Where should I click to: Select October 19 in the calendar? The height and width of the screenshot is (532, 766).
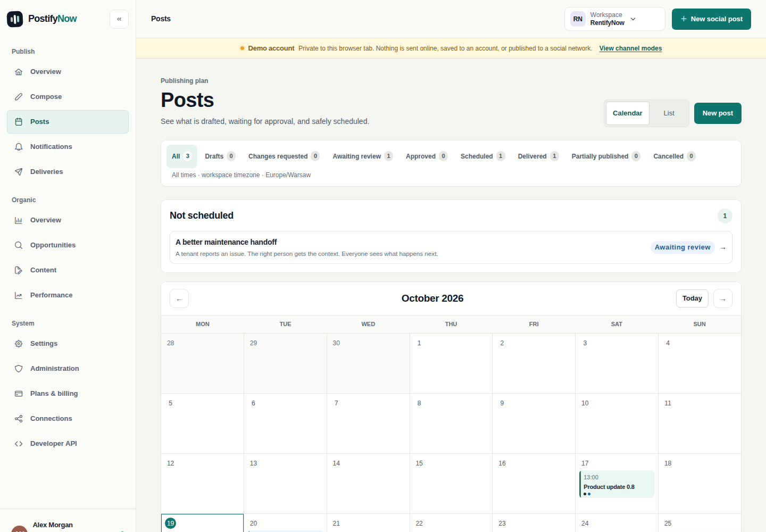(x=171, y=523)
